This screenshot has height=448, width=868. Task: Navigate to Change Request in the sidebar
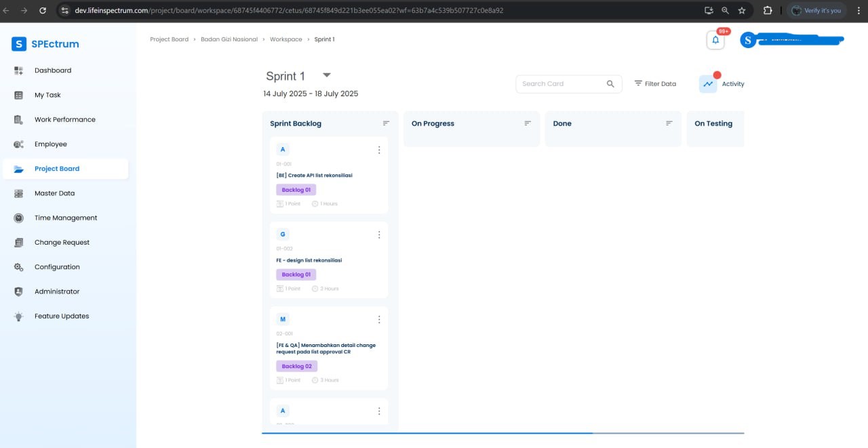pyautogui.click(x=62, y=242)
